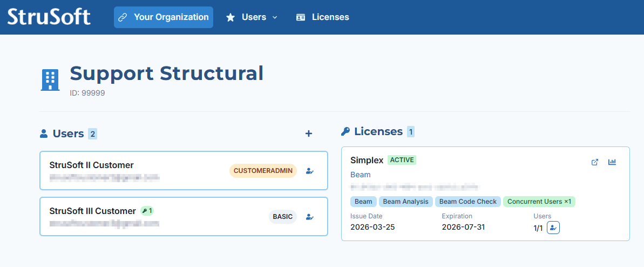The height and width of the screenshot is (267, 644).
Task: Select the 1/1 users count
Action: [x=538, y=228]
